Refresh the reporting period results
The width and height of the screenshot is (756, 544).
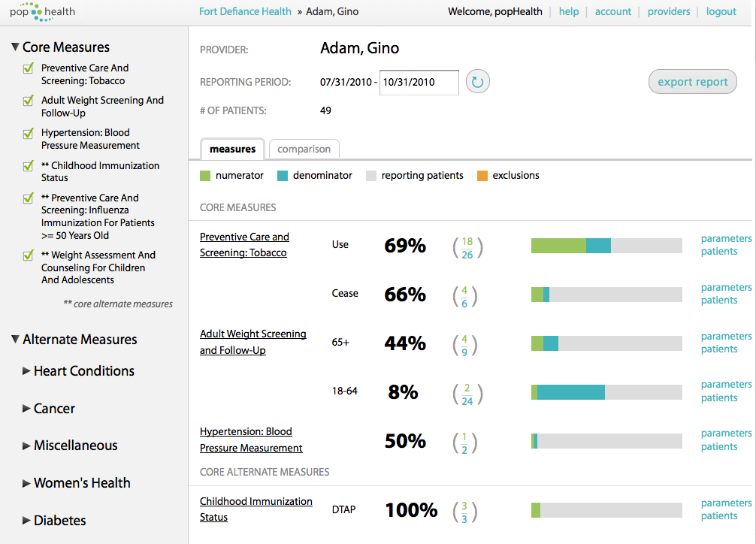[477, 82]
